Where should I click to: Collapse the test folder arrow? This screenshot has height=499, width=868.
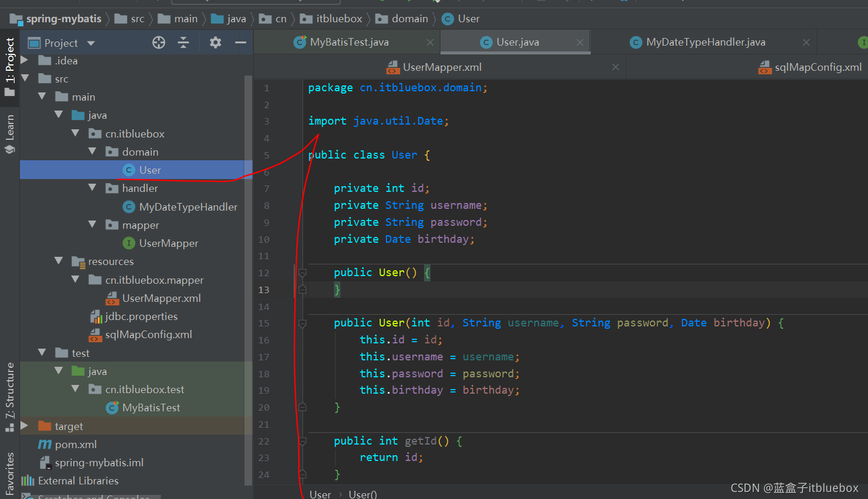[42, 353]
